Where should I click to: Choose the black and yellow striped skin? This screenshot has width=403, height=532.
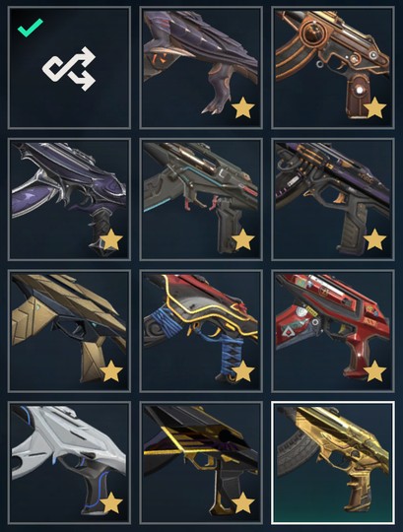tap(201, 463)
